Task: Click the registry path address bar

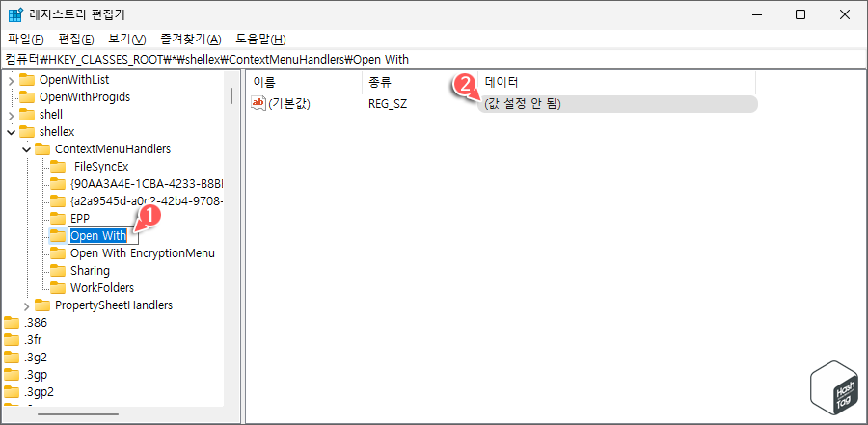Action: (x=434, y=60)
